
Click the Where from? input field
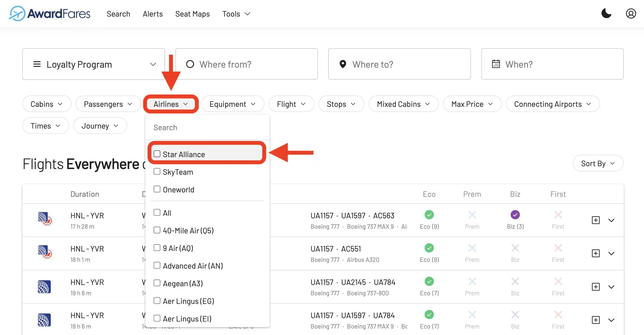[x=246, y=64]
